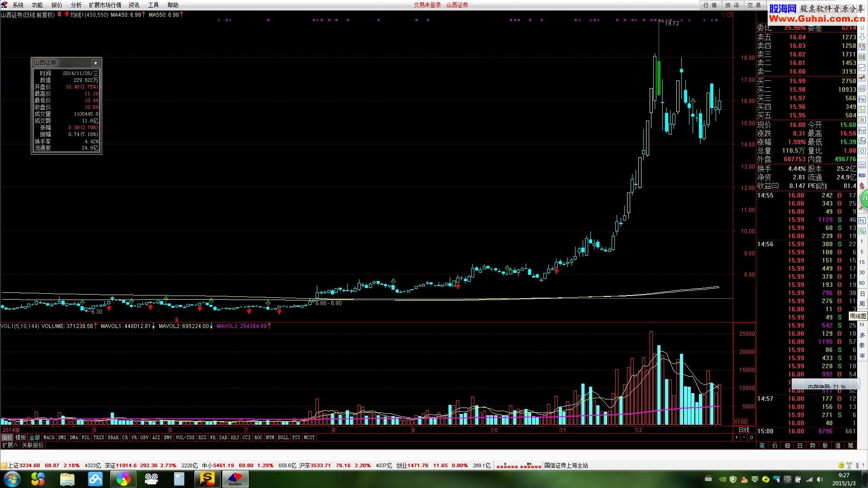The height and width of the screenshot is (488, 868).
Task: Click the volume tray icon
Action: [x=820, y=479]
